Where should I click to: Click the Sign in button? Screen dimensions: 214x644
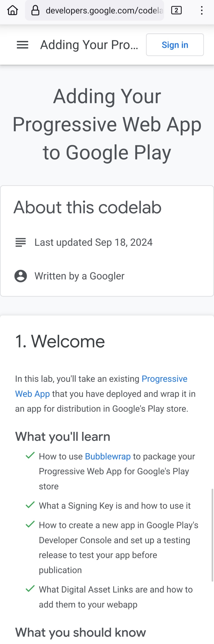(175, 45)
